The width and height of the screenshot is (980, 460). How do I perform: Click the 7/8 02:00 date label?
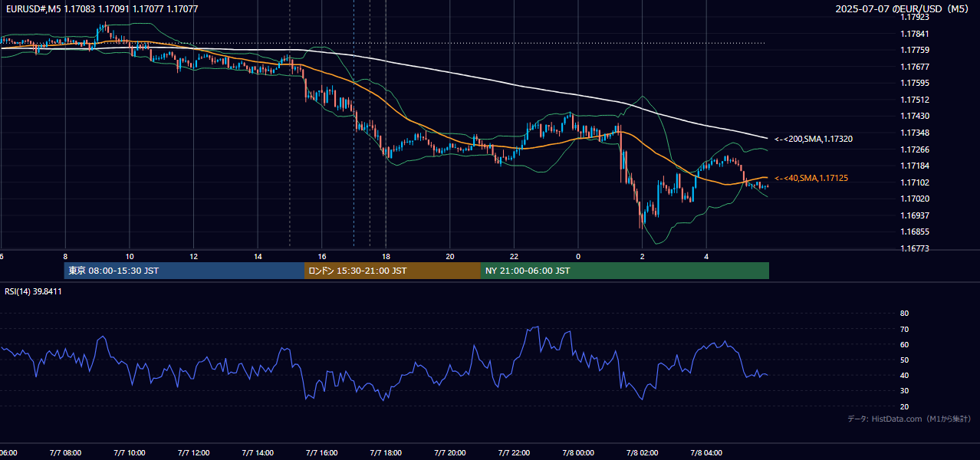[x=643, y=453]
